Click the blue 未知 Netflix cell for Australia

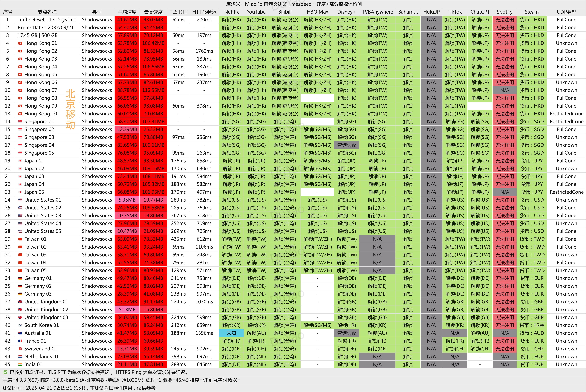click(x=231, y=333)
